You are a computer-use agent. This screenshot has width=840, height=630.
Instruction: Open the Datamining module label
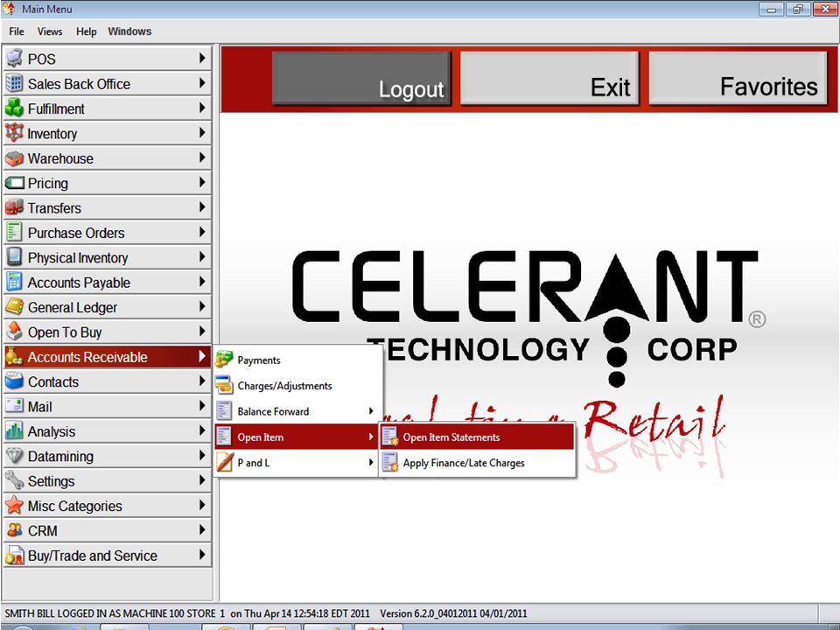point(60,457)
